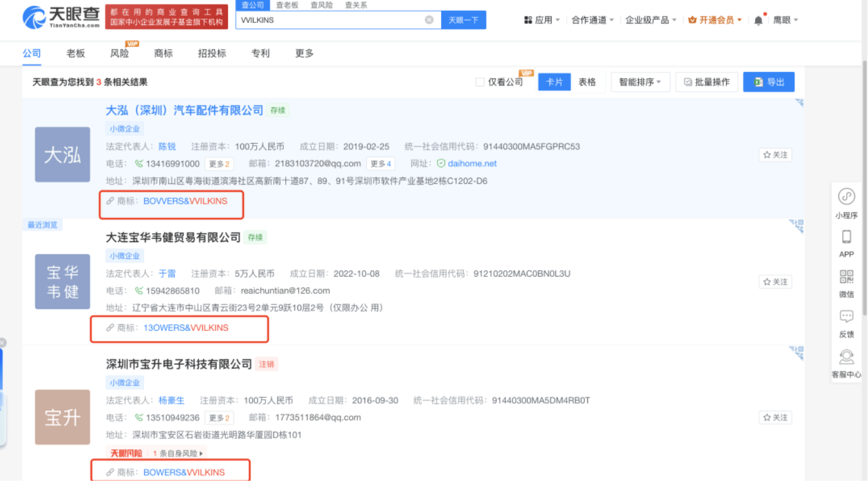
Task: Open the 智能排序 sorting dropdown
Action: coord(639,81)
